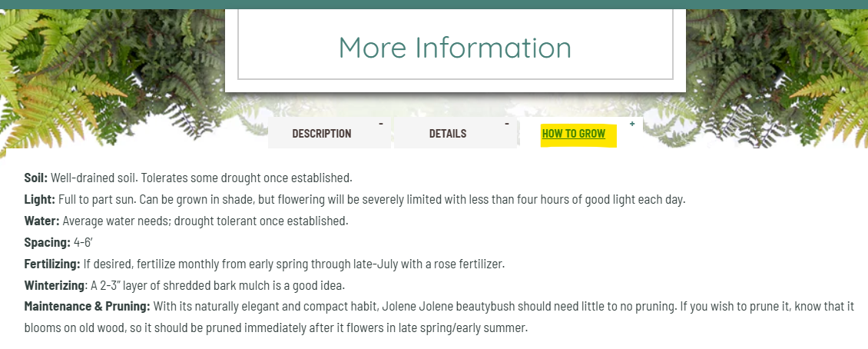Click the bold Water label

point(42,221)
